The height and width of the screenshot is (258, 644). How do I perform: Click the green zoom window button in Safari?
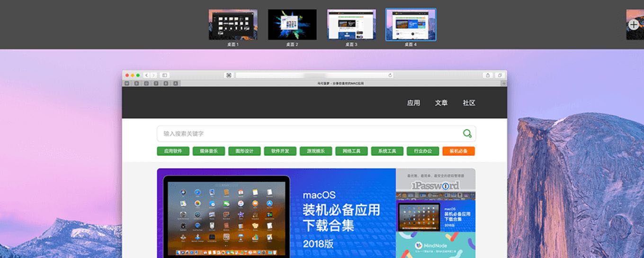pos(138,75)
